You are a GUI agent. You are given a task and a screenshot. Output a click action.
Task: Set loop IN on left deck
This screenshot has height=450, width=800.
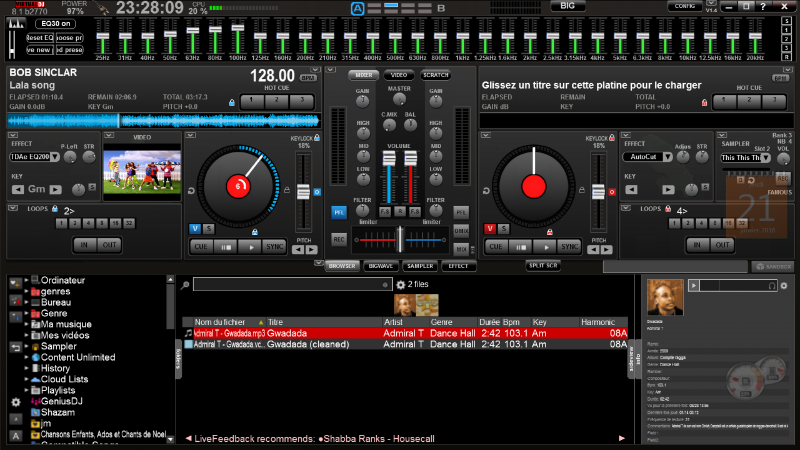pyautogui.click(x=84, y=245)
